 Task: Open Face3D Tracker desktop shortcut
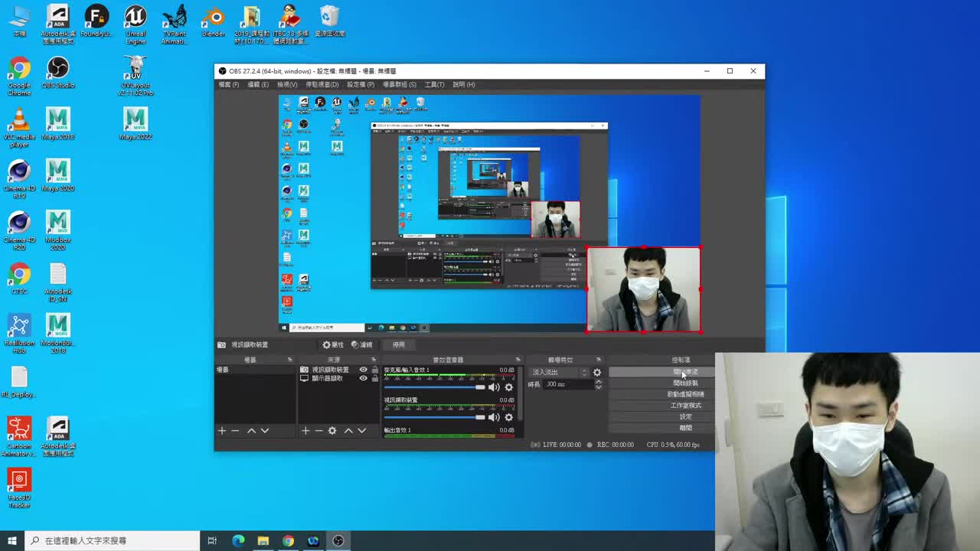pos(19,488)
